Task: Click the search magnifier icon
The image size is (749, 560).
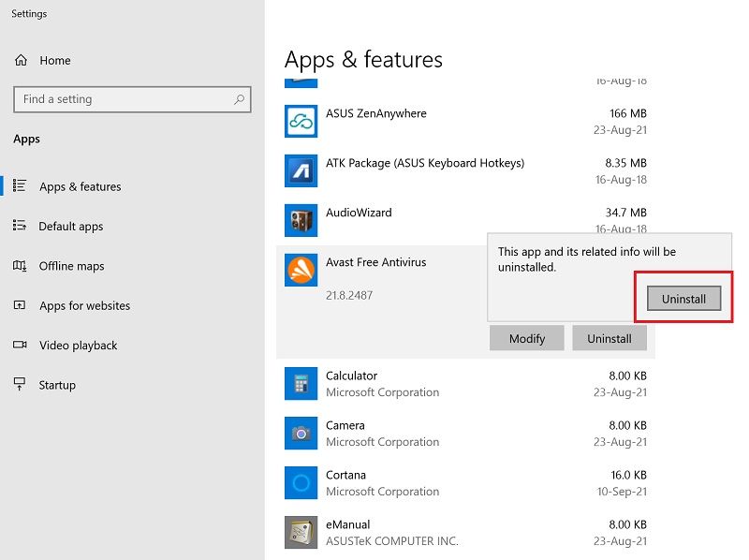Action: click(242, 99)
